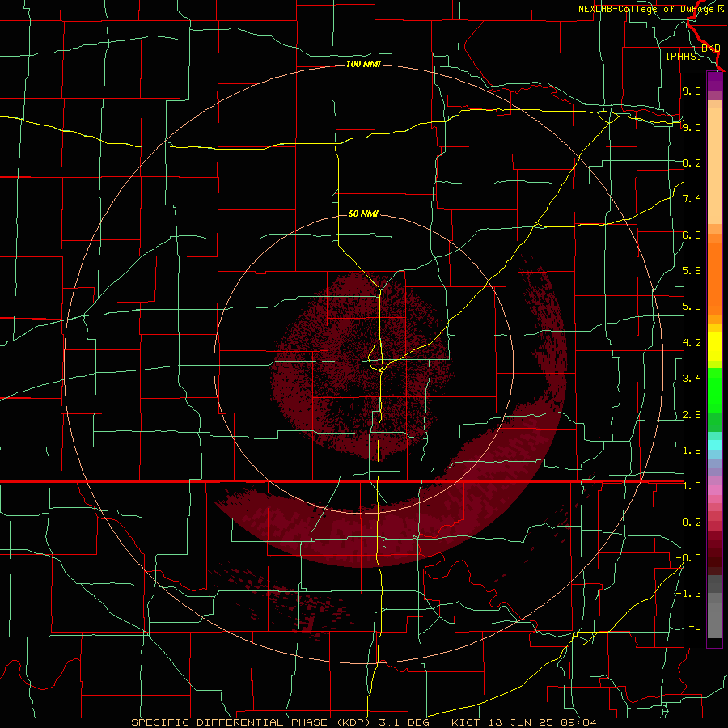Click the 1.8 scale value
This screenshot has height=728, width=728.
[692, 451]
